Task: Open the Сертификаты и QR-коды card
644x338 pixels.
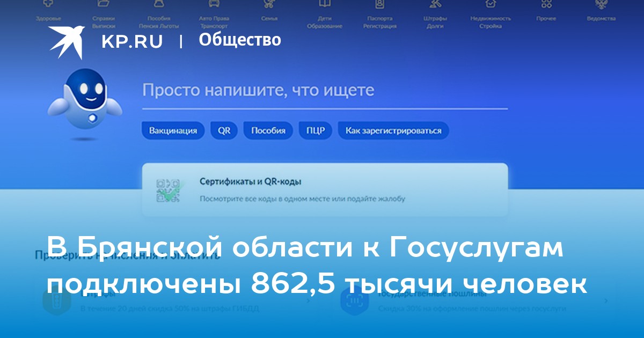Action: (325, 189)
